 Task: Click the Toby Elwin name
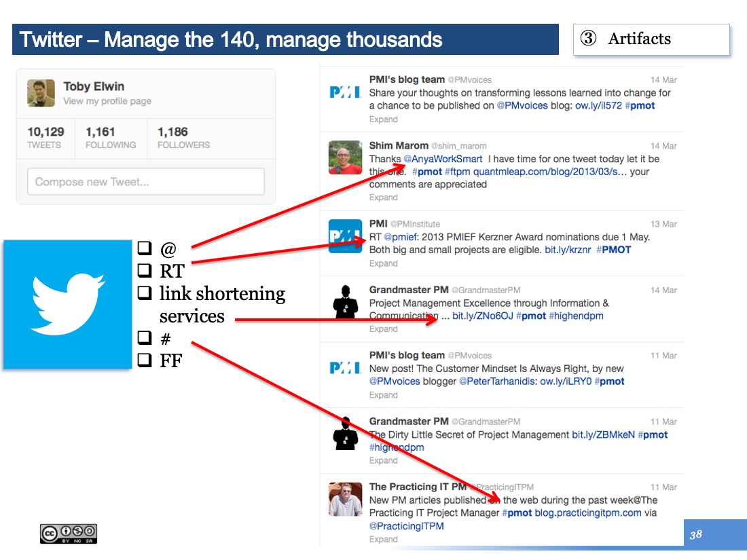point(94,86)
